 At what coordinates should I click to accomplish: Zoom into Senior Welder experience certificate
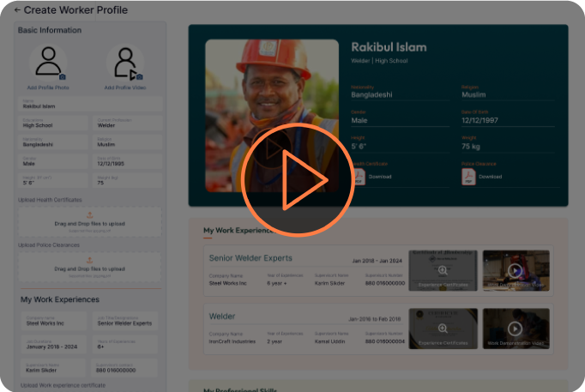pos(443,270)
